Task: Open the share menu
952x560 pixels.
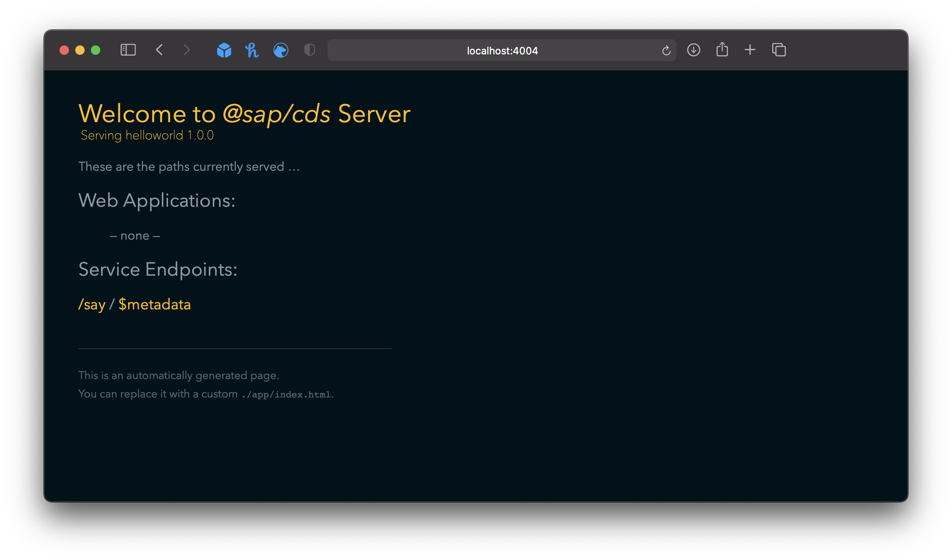Action: pyautogui.click(x=722, y=50)
